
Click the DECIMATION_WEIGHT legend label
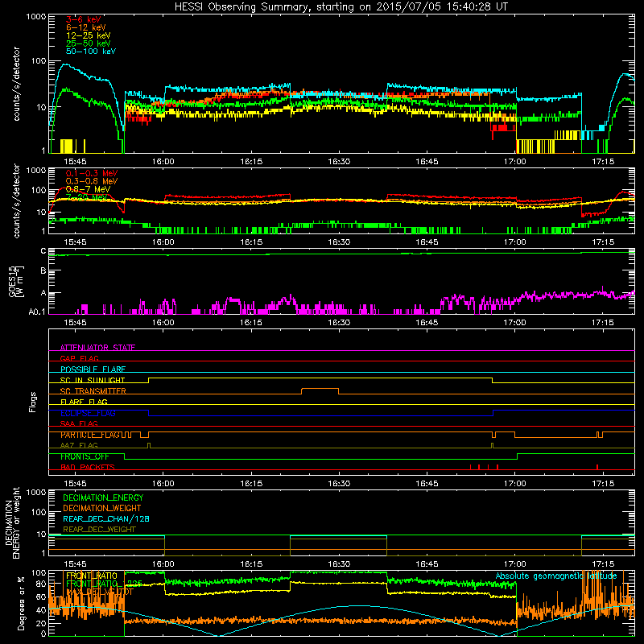click(102, 508)
